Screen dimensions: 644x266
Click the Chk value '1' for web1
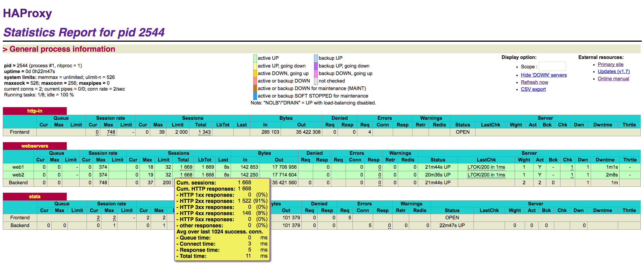(572, 167)
